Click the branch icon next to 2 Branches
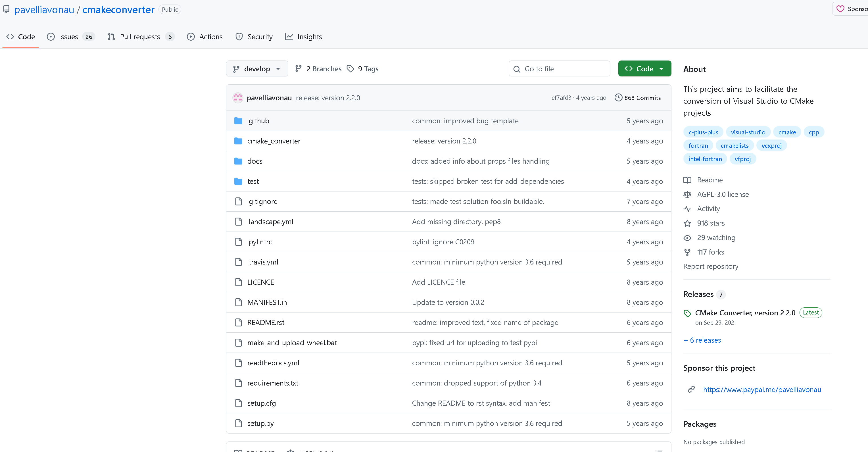 click(x=298, y=69)
